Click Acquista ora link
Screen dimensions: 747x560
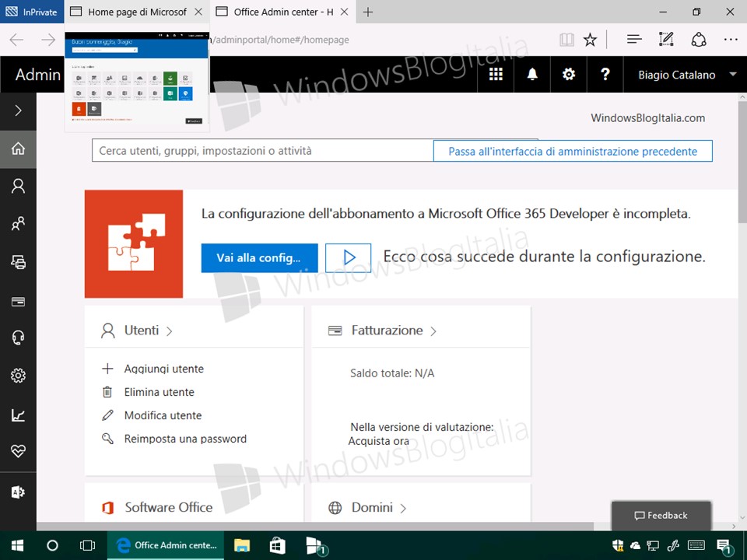(x=379, y=441)
